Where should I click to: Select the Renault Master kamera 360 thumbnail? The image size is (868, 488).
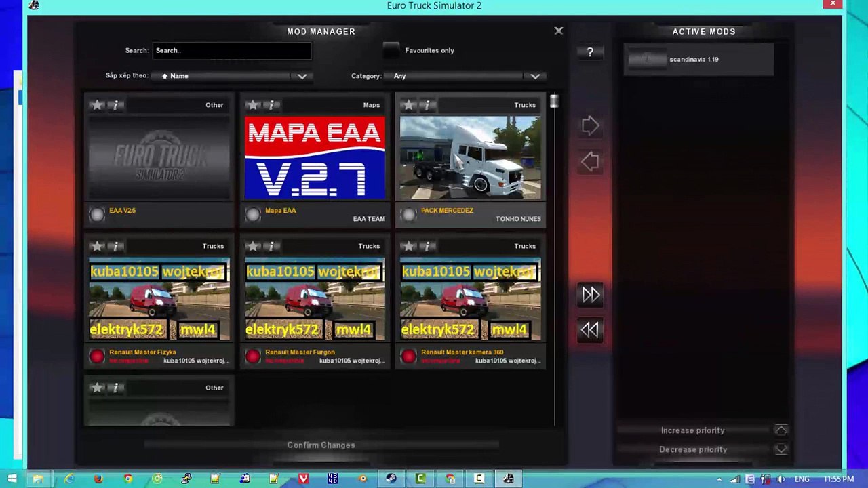[470, 299]
